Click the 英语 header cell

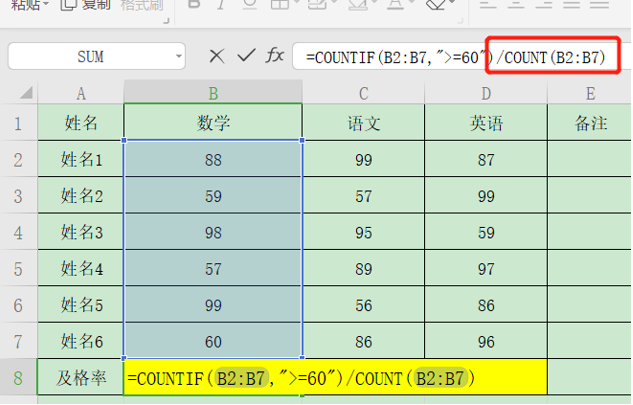click(x=486, y=122)
